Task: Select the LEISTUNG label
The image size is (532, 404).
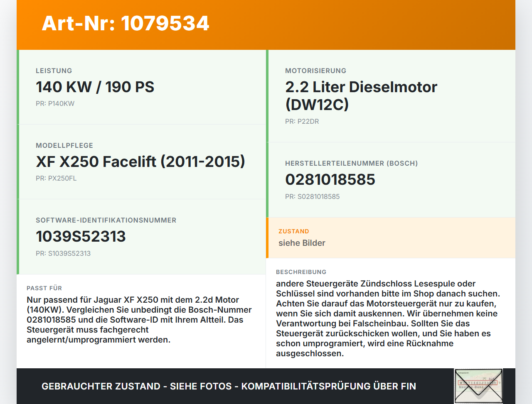Action: click(54, 71)
